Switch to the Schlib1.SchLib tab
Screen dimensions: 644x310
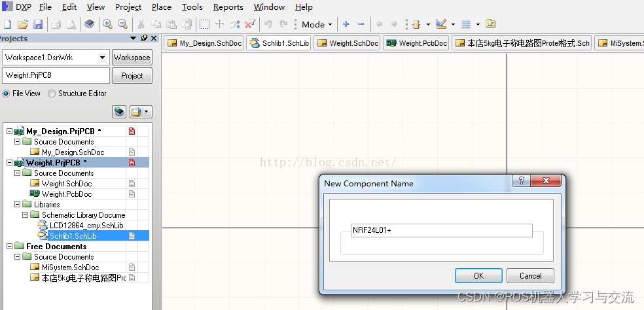(x=279, y=43)
